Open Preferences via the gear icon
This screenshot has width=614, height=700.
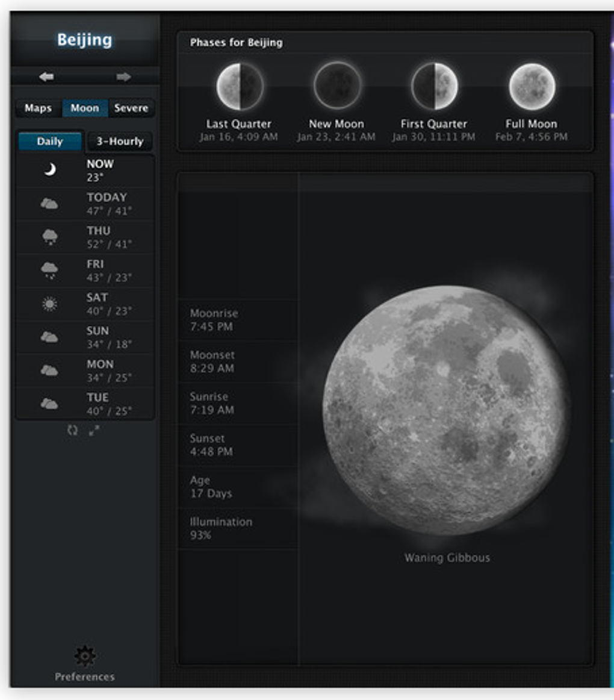[x=85, y=655]
